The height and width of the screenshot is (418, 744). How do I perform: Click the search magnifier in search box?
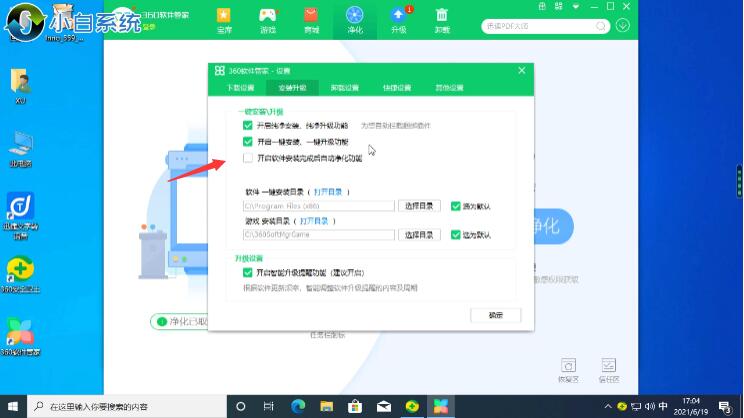point(600,26)
